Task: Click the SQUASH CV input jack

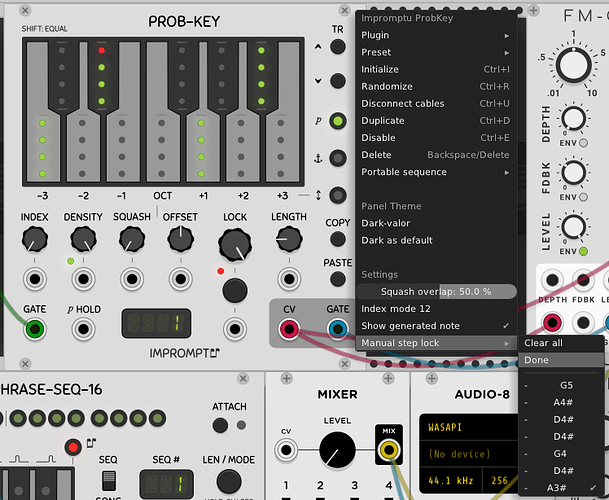Action: pos(132,279)
